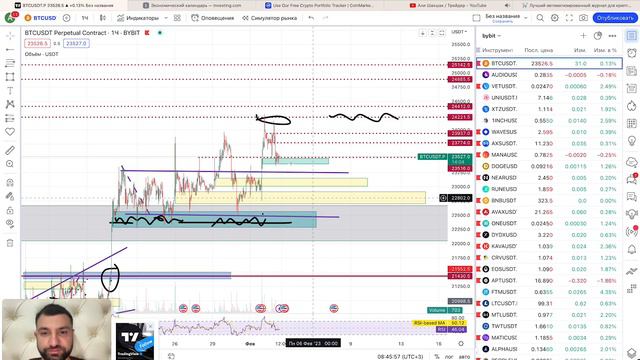
Task: Save layout via Сохранить link
Action: pyautogui.click(x=502, y=21)
